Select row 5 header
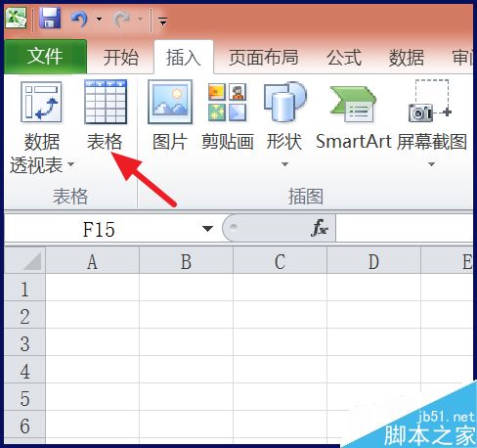Viewport: 477px width, 448px height. pyautogui.click(x=24, y=398)
